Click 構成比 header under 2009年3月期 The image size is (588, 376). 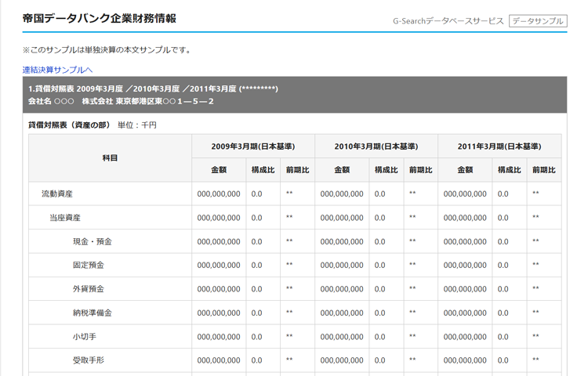click(x=263, y=170)
